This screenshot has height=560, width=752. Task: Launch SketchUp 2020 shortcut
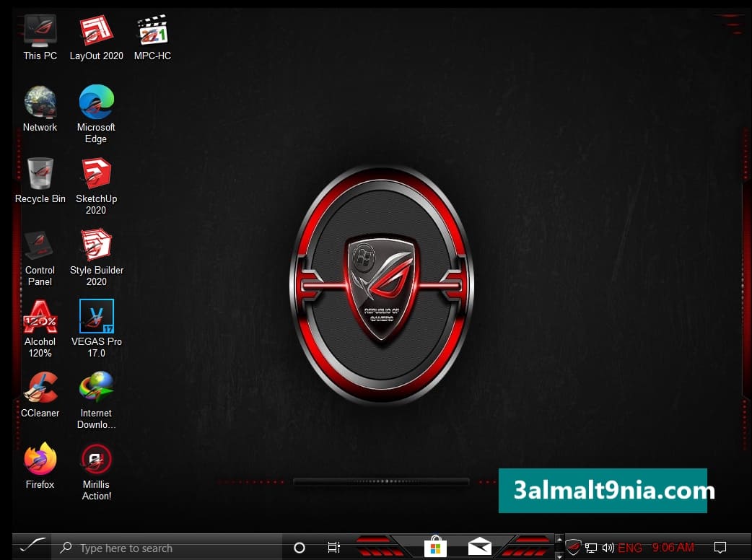pos(96,185)
